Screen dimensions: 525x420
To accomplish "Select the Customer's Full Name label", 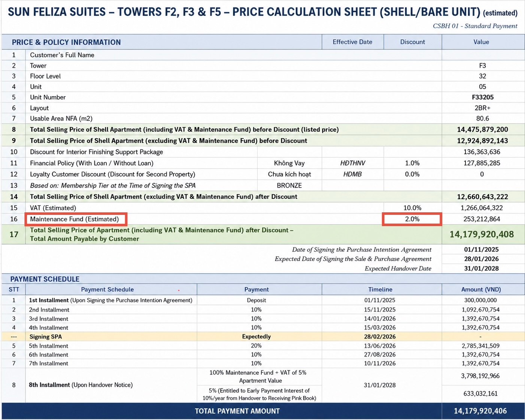I will (62, 55).
